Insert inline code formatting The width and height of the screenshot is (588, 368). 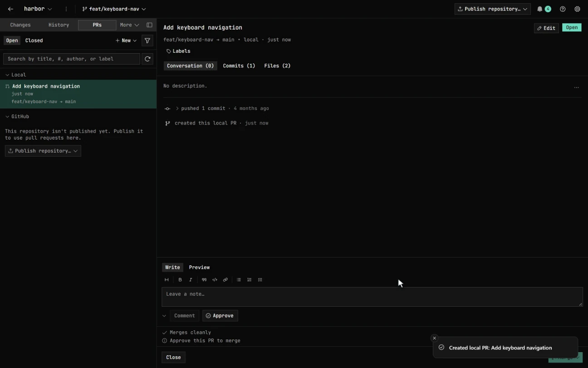pos(215,280)
